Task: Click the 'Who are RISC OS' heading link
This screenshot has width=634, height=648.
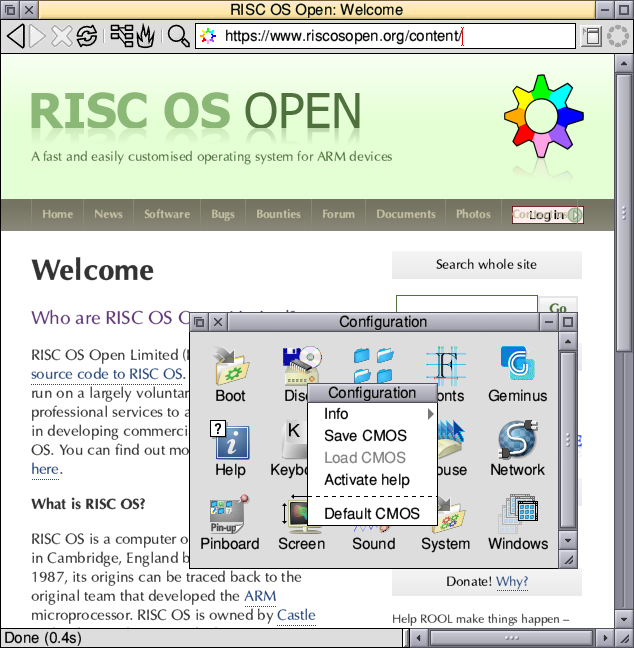Action: click(110, 317)
